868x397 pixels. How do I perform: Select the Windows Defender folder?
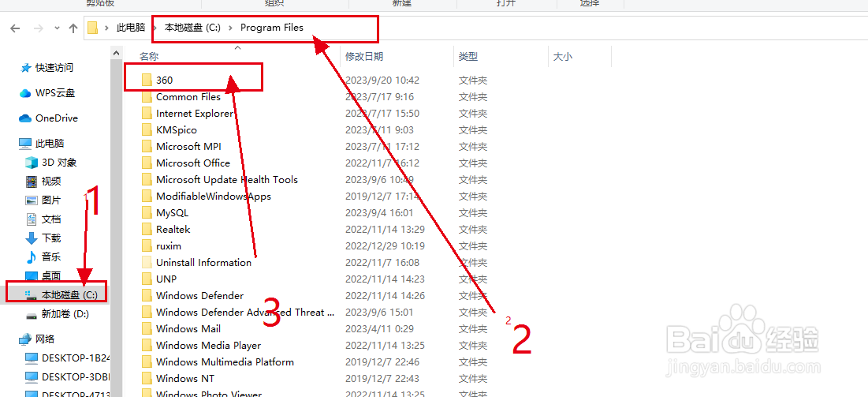pyautogui.click(x=199, y=295)
